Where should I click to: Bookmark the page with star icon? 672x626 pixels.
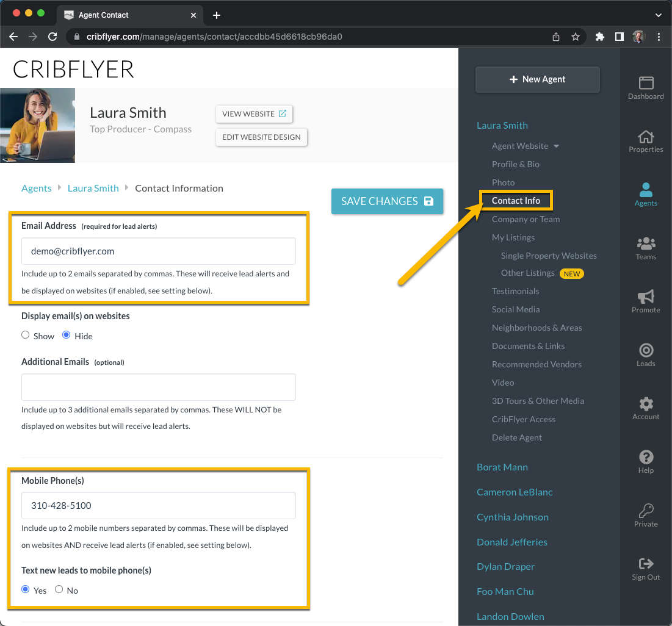click(576, 37)
